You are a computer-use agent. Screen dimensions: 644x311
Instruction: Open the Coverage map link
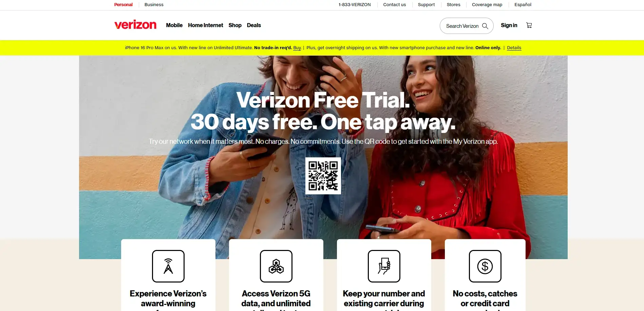pos(487,5)
